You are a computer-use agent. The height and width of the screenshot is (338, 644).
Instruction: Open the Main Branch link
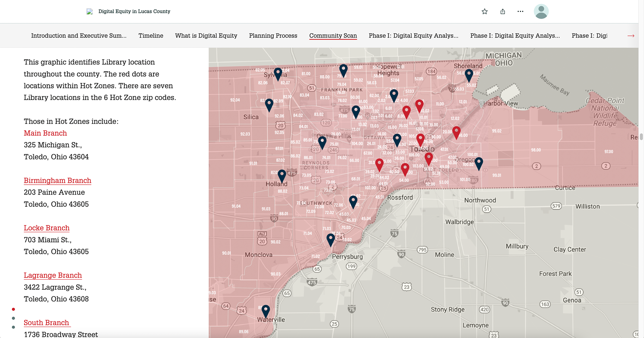click(x=45, y=133)
